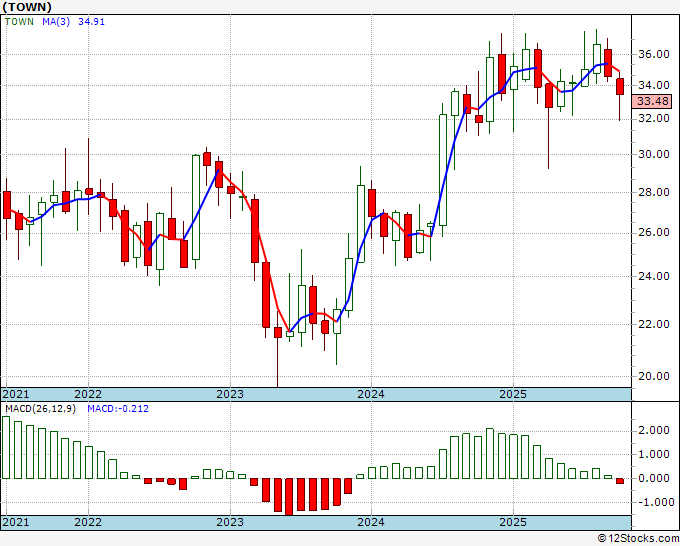The height and width of the screenshot is (546, 680).
Task: Click the -1.000 MACD axis label
Action: tap(651, 502)
